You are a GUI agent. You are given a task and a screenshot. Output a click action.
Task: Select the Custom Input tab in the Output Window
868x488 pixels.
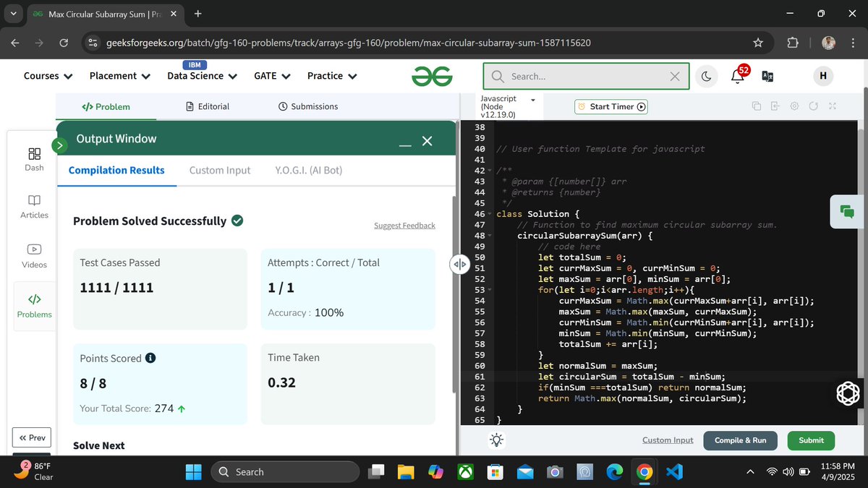220,171
